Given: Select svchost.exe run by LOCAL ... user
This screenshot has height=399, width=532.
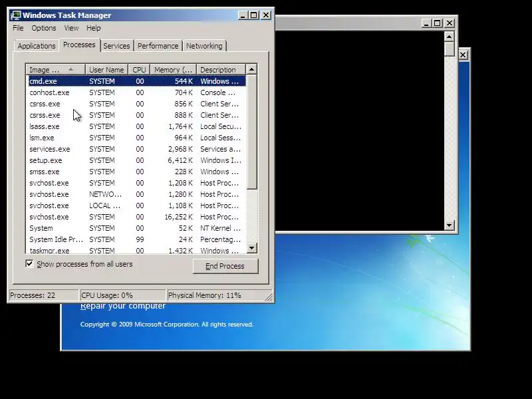Looking at the screenshot, I should coord(136,205).
